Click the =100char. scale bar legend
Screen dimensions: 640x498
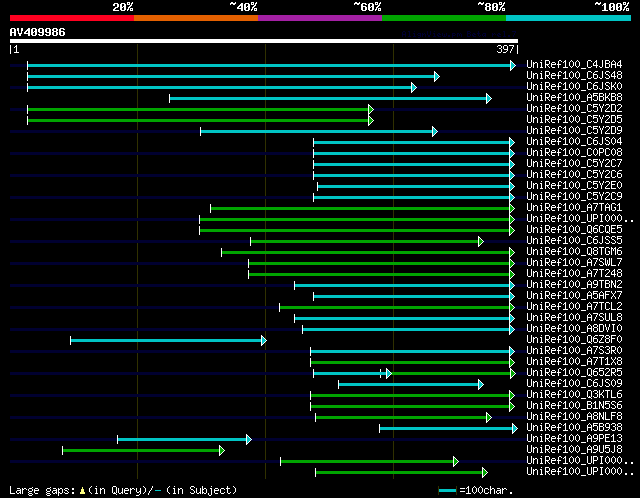(476, 490)
